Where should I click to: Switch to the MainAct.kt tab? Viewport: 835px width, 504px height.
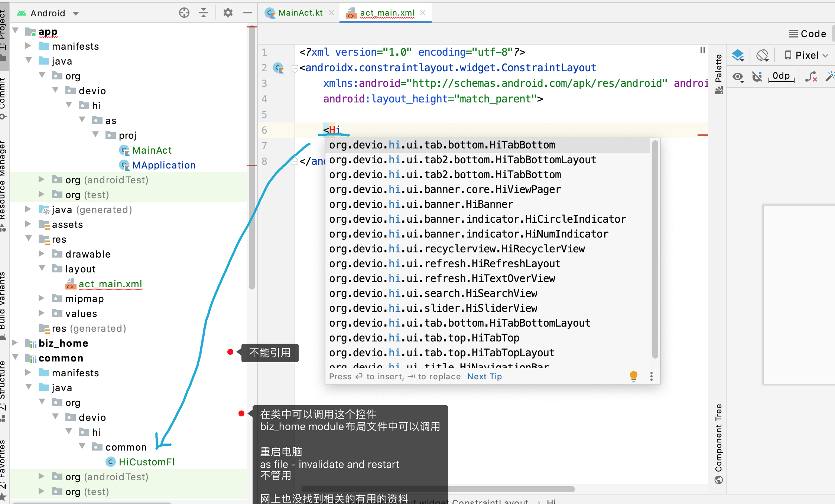coord(300,13)
